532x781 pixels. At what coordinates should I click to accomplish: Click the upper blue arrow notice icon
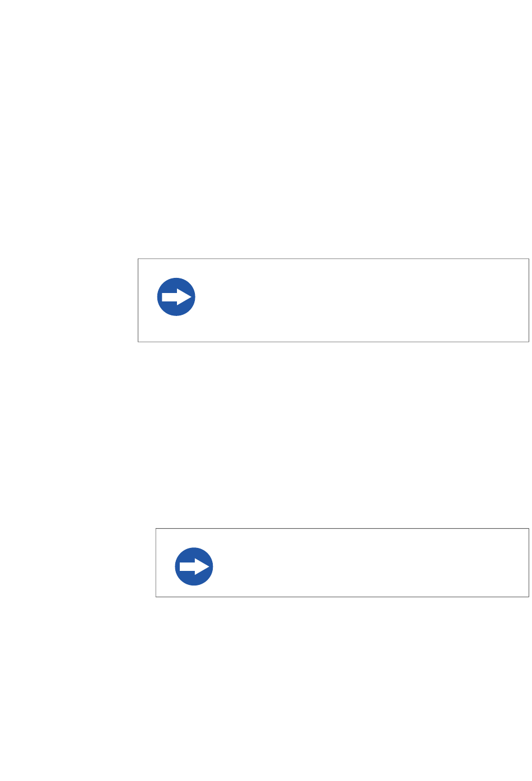[176, 296]
